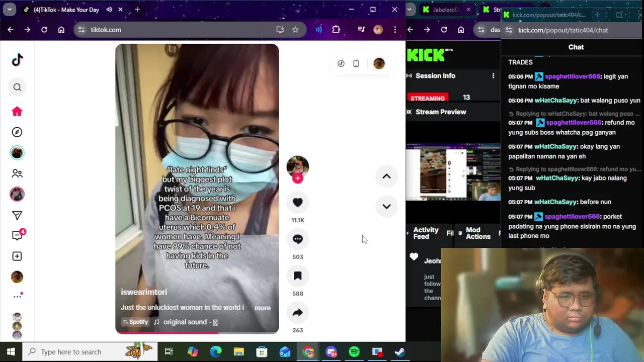Open Chrome media control icon
Screen dimensions: 644x362
pyautogui.click(x=361, y=30)
